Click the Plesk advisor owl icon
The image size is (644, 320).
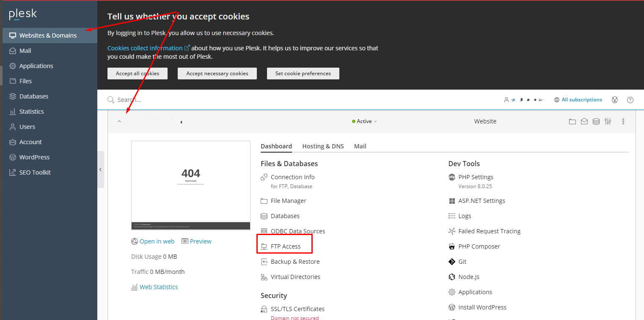pos(615,100)
